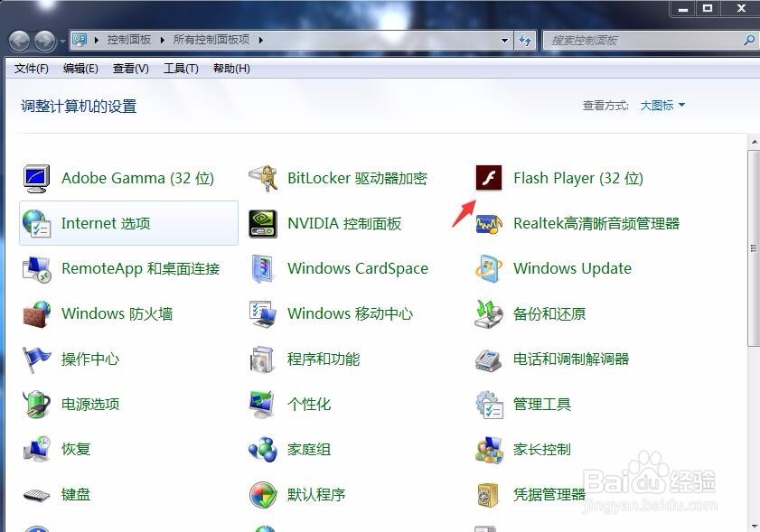This screenshot has height=532, width=760.
Task: Open the Adobe Gamma monitor icon
Action: 37,178
